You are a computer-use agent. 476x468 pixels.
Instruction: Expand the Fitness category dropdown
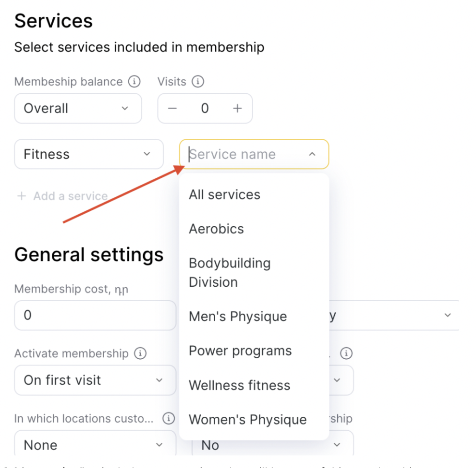click(89, 154)
